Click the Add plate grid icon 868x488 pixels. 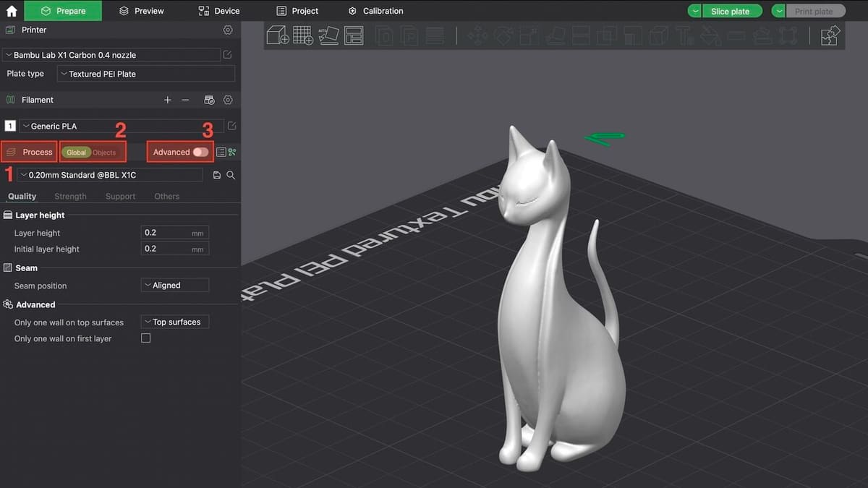tap(303, 35)
